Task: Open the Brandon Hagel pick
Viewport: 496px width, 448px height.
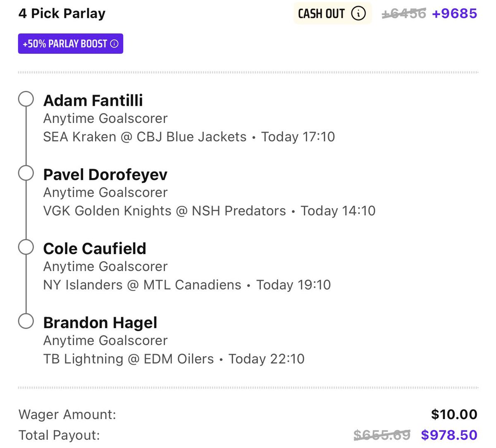Action: [100, 322]
